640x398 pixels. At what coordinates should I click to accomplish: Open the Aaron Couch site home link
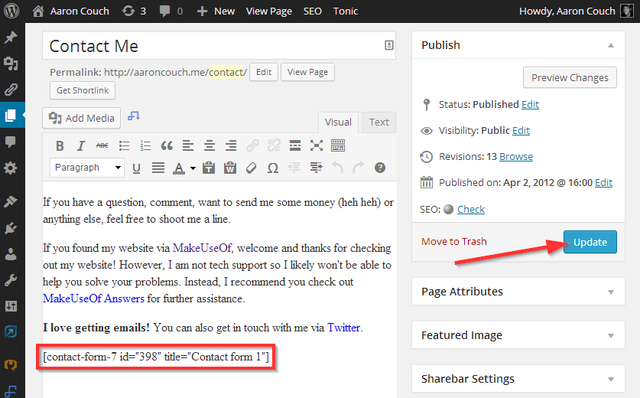click(x=71, y=11)
